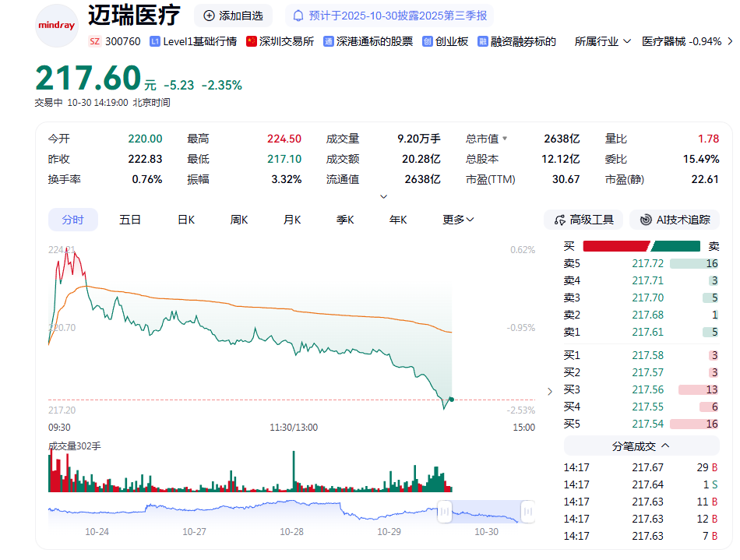Open AI技术追踪 tracking
The image size is (740, 560).
pyautogui.click(x=675, y=220)
